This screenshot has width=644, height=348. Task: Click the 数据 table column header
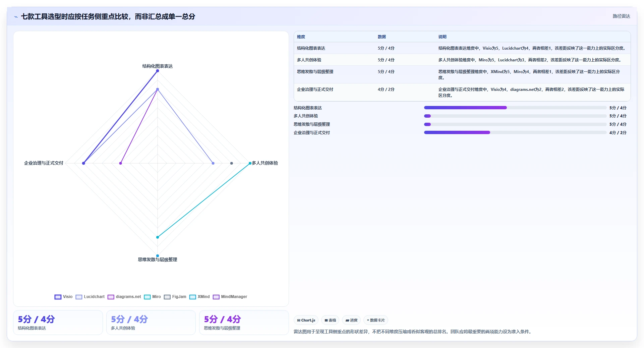pos(382,37)
